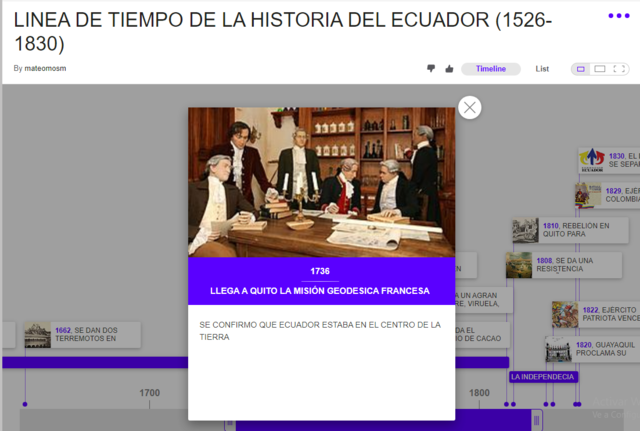Click the 1800 year label on axis
Image resolution: width=640 pixels, height=431 pixels.
[x=479, y=393]
